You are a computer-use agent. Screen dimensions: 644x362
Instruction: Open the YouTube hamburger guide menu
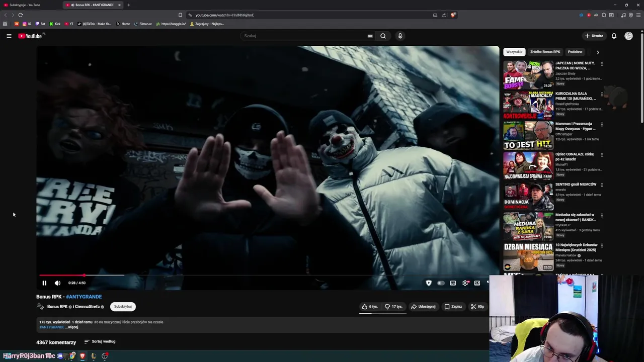tap(9, 36)
